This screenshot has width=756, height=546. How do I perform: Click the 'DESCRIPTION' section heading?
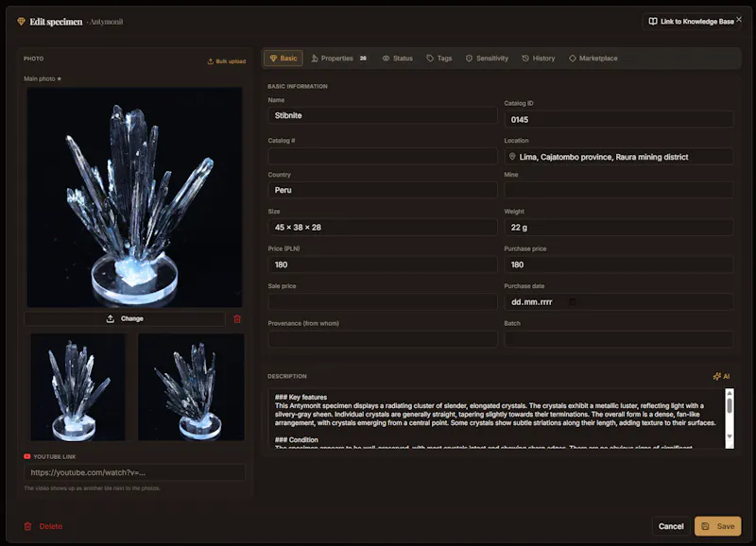coord(287,376)
